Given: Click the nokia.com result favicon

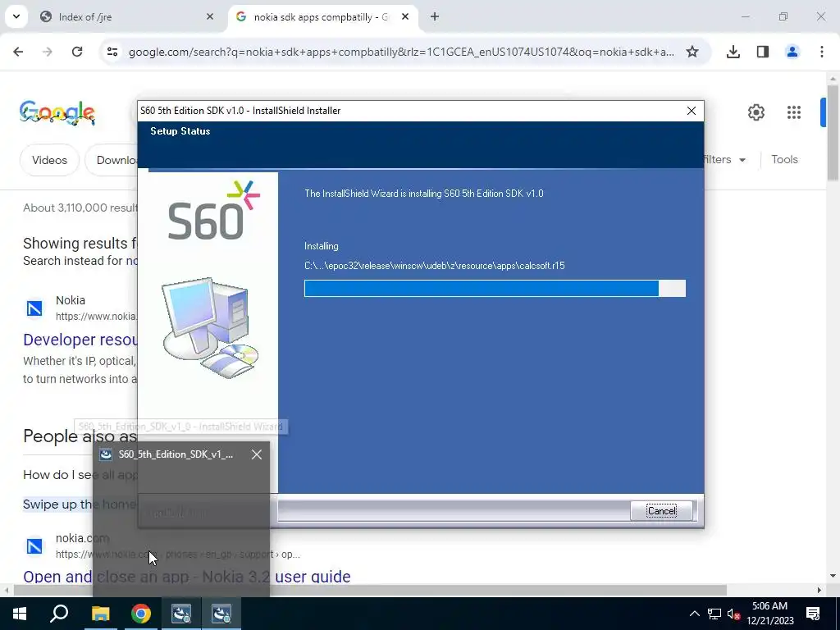Looking at the screenshot, I should [34, 546].
